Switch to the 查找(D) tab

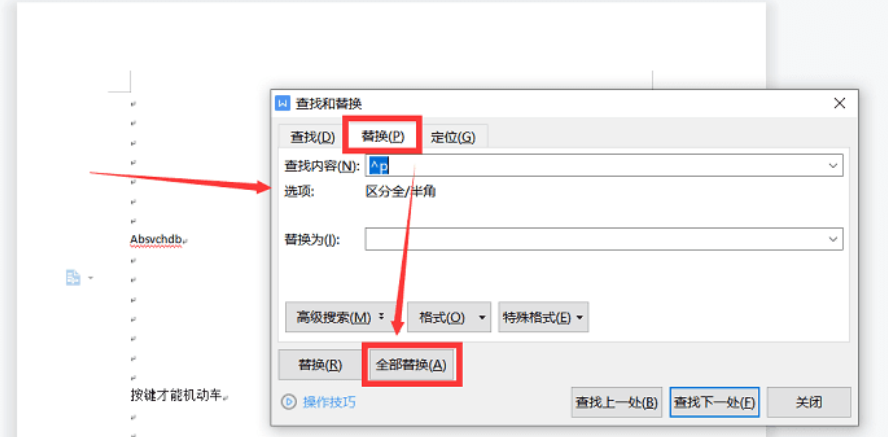point(312,137)
